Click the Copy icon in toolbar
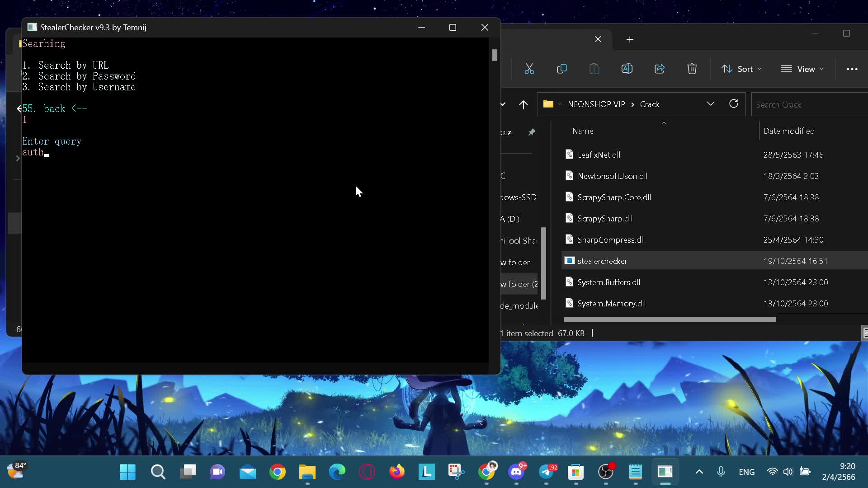This screenshot has width=868, height=488. [x=561, y=69]
